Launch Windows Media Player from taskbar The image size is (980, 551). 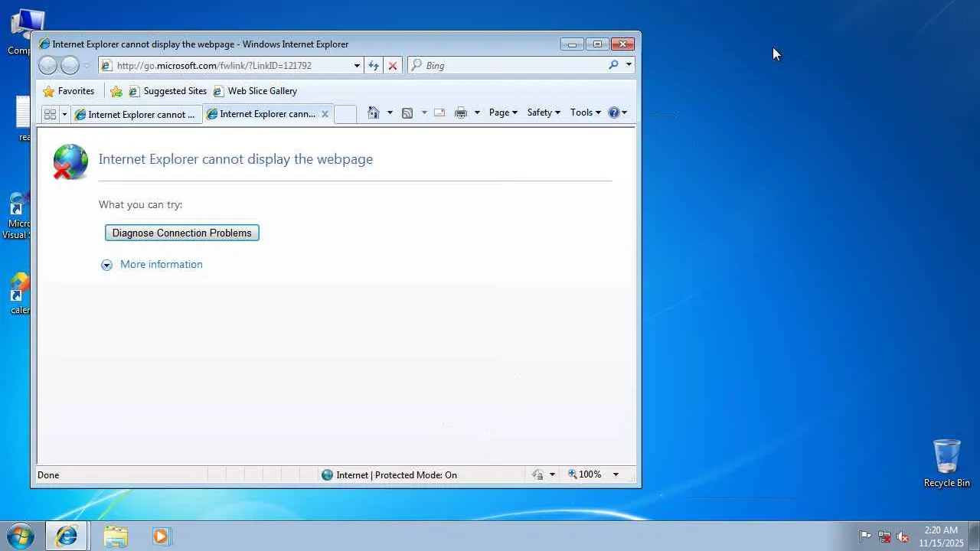coord(161,536)
